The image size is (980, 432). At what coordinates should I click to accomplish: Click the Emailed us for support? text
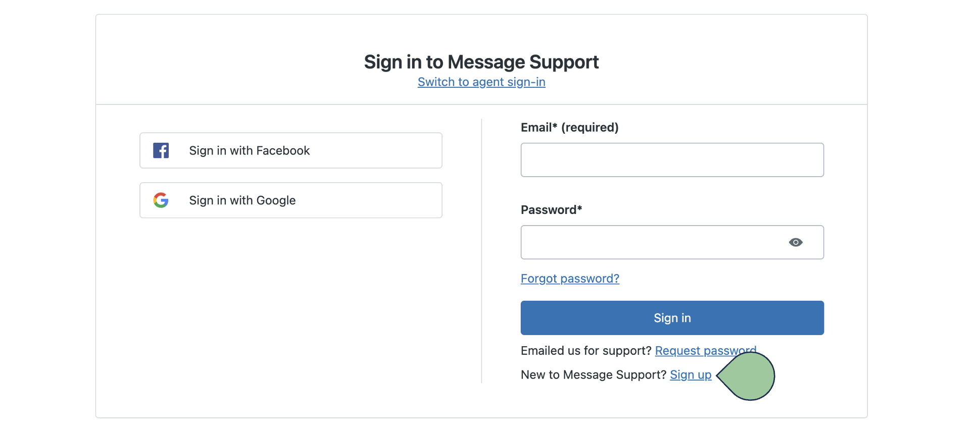point(586,351)
